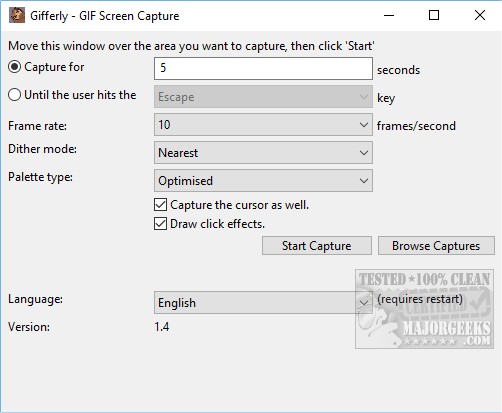Click the 'frames/second' text
The width and height of the screenshot is (502, 413).
point(416,126)
